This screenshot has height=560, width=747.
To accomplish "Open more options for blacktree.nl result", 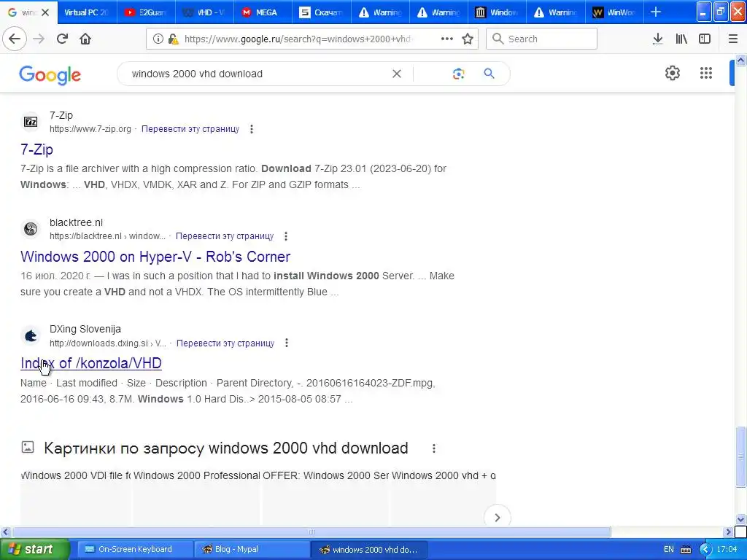I will coord(286,236).
